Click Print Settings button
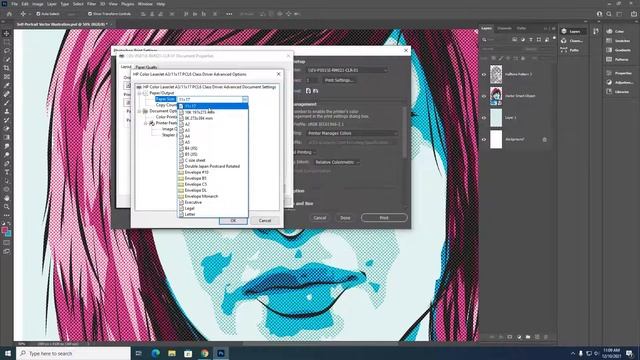This screenshot has width=640, height=360. (338, 80)
